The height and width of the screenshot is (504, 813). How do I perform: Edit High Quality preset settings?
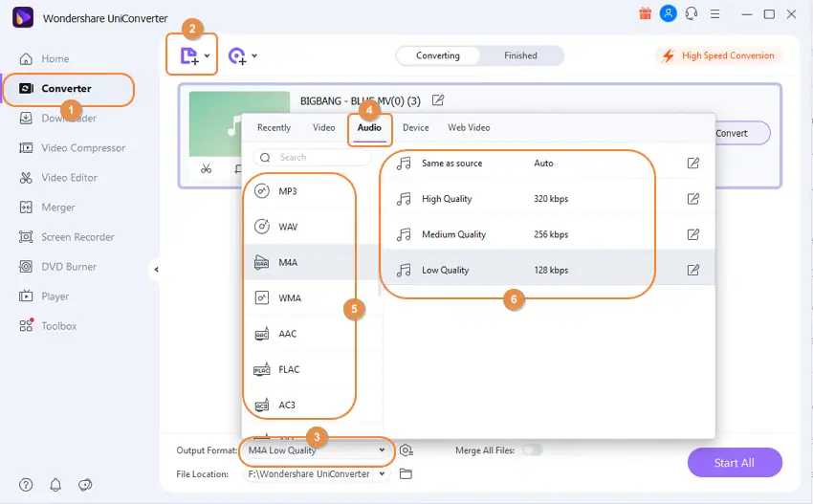coord(692,199)
